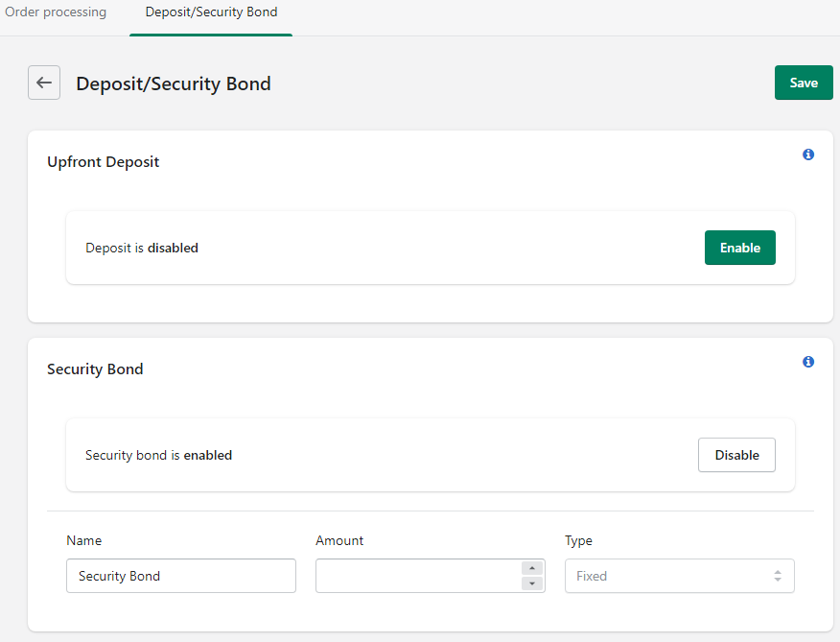This screenshot has width=840, height=642.
Task: Open Upfront Deposit info icon
Action: 808,155
